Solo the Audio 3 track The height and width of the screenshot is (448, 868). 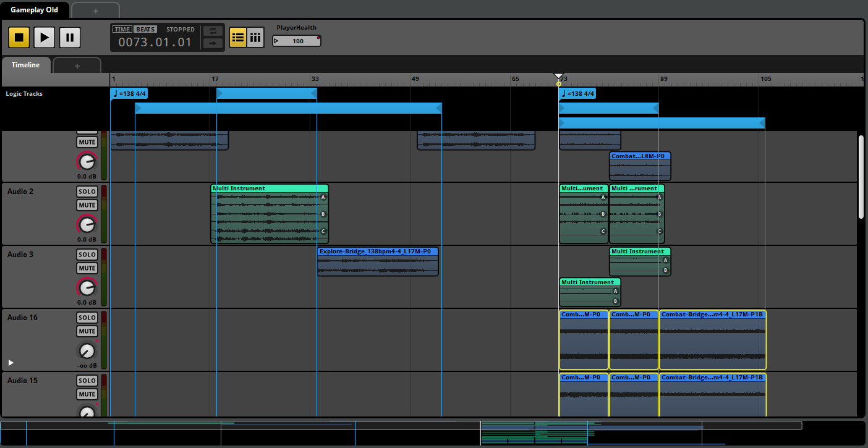pos(87,255)
